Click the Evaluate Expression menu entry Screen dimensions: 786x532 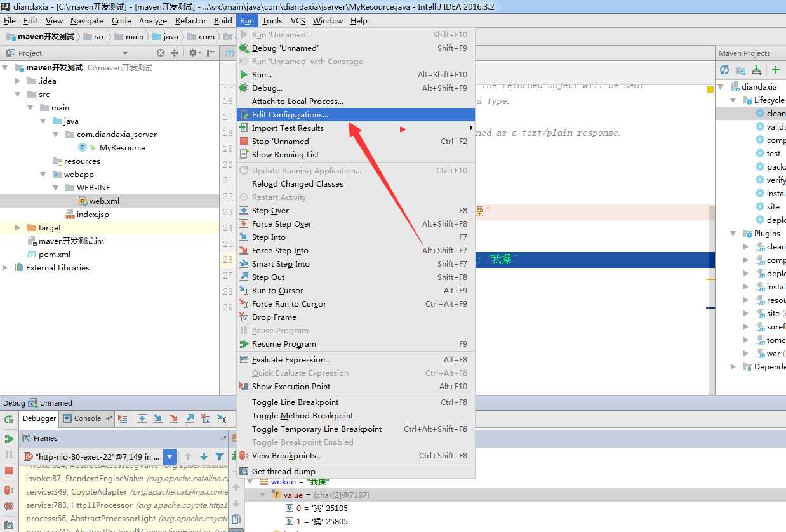tap(356, 360)
